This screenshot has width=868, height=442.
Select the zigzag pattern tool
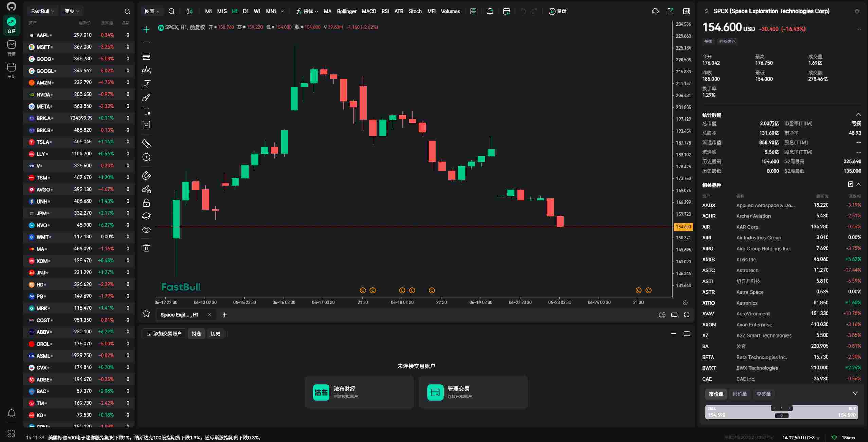point(146,70)
